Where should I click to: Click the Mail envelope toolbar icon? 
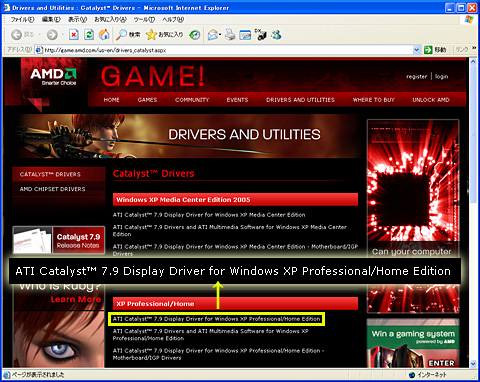point(213,34)
